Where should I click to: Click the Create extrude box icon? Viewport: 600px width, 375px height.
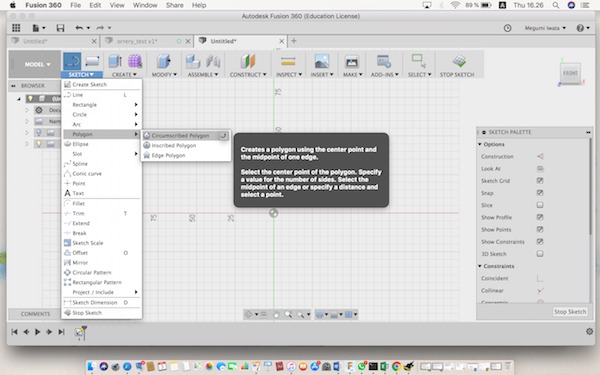pyautogui.click(x=115, y=61)
